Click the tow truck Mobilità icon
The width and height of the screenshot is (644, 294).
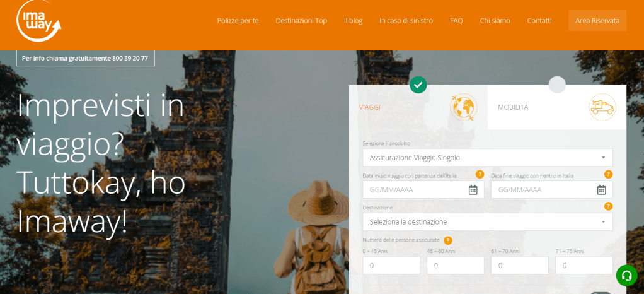tap(602, 107)
